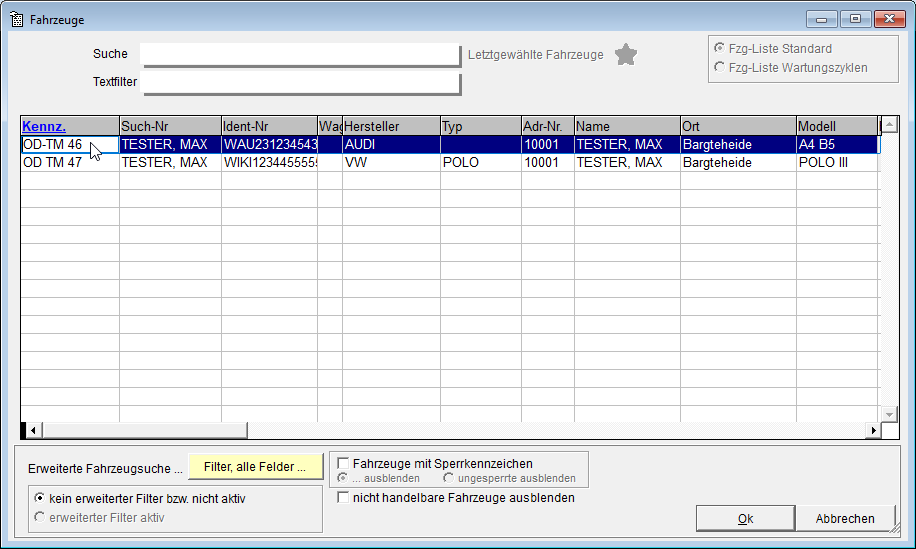Click the Hersteller column header

pyautogui.click(x=391, y=126)
